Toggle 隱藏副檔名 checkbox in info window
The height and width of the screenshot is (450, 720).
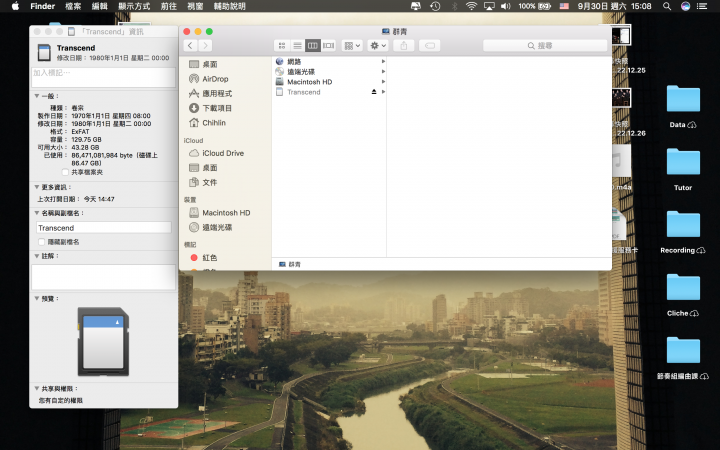(x=42, y=242)
